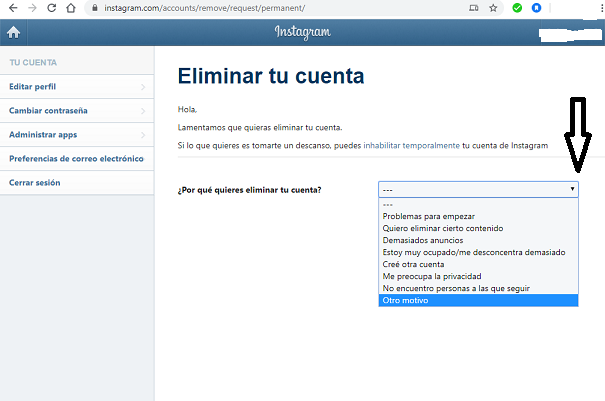This screenshot has width=605, height=401.
Task: Open Preferencias de correo electrónico
Action: (77, 159)
